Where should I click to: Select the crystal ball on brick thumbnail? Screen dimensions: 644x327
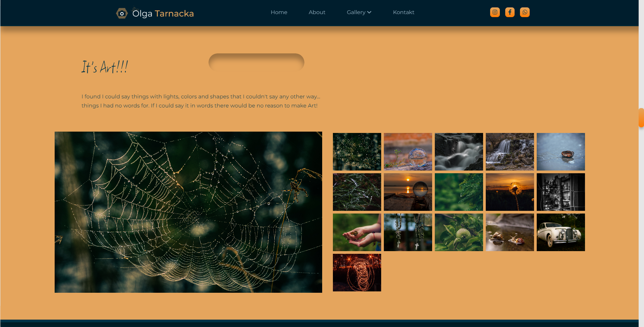pos(408,152)
